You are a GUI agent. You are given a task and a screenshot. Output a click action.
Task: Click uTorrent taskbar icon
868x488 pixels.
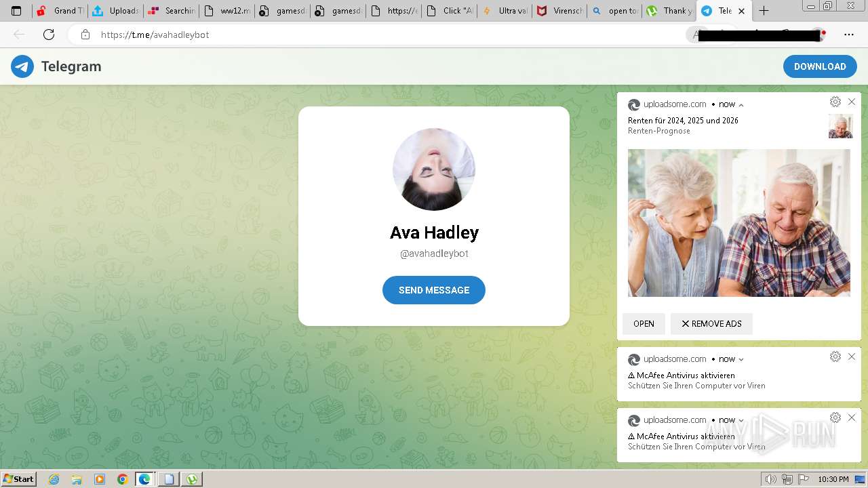pyautogui.click(x=193, y=479)
